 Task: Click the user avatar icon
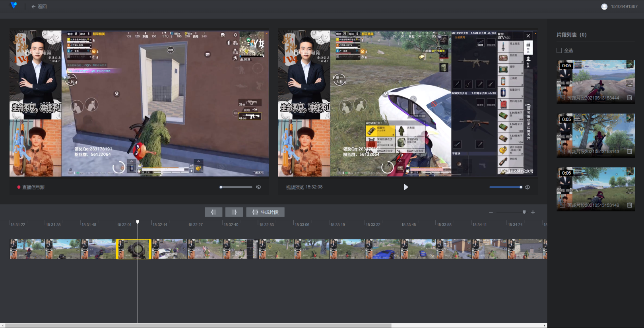[604, 6]
